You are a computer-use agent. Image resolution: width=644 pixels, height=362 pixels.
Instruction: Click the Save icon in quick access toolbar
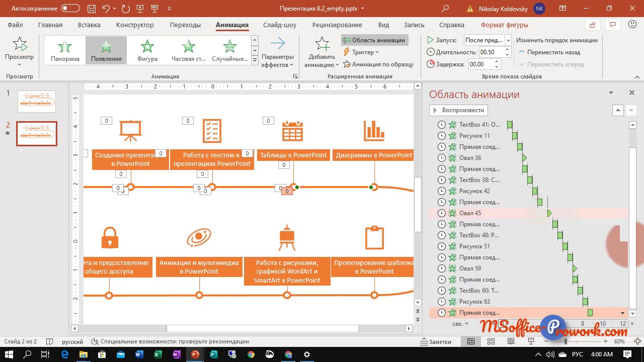[x=91, y=8]
